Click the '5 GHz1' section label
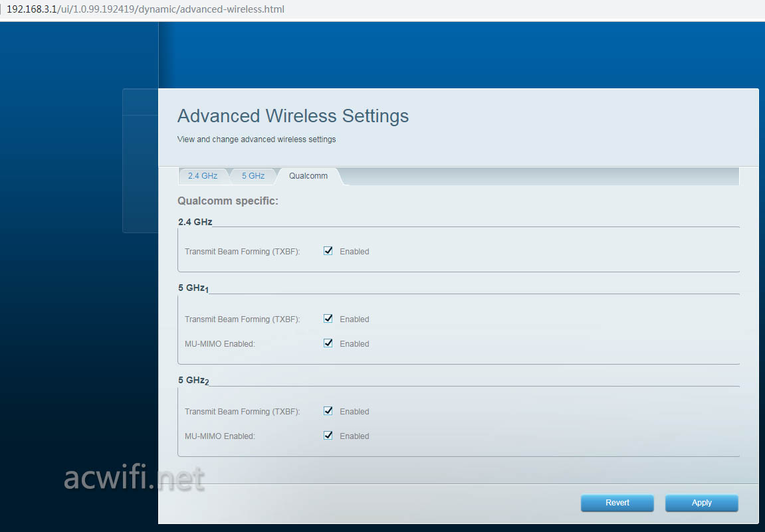The image size is (765, 532). 193,288
